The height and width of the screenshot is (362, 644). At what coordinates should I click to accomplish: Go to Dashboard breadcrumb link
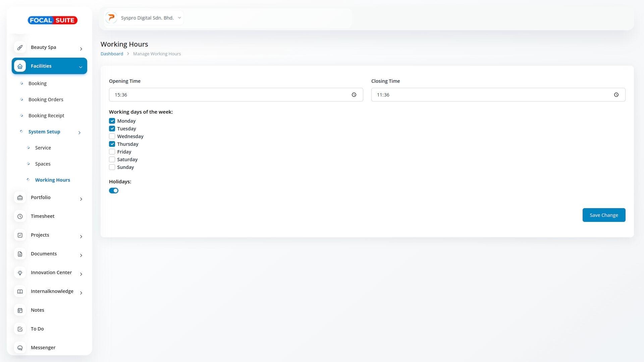click(112, 54)
